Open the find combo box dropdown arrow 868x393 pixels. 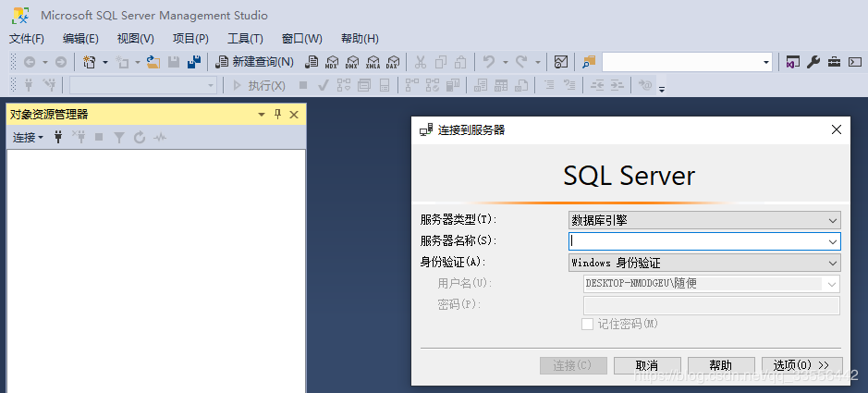[766, 62]
